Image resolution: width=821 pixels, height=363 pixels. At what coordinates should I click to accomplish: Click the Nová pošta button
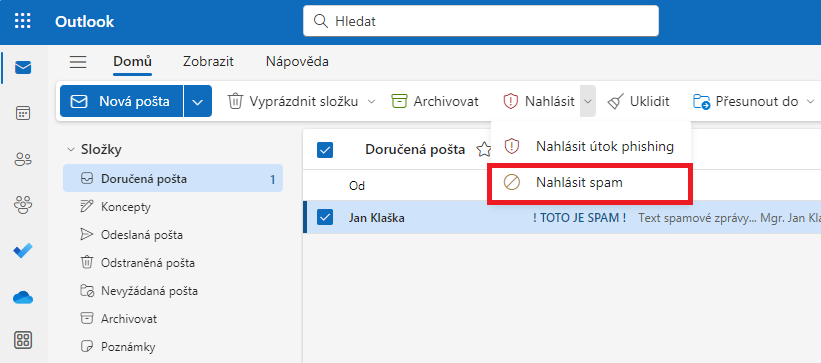coord(121,101)
